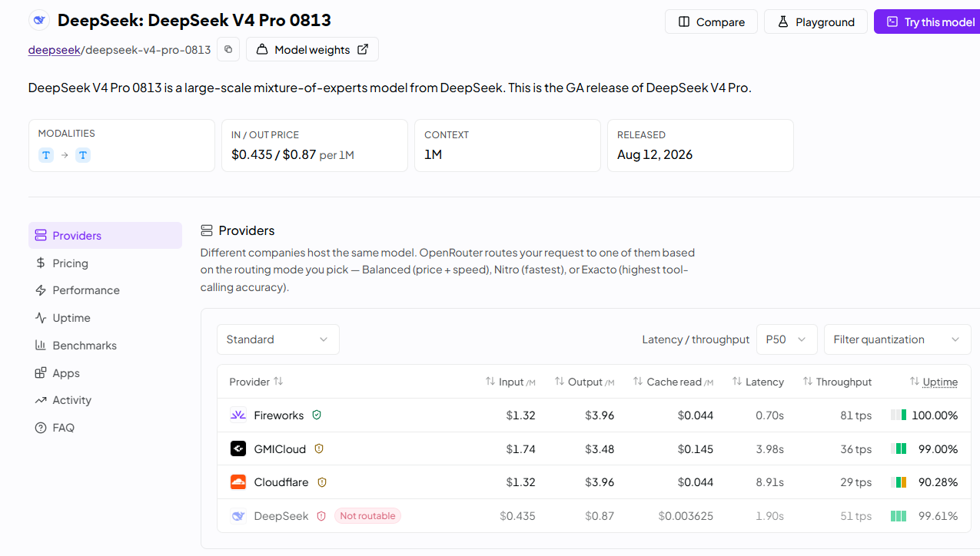Viewport: 980px width, 556px height.
Task: Click Cloudflare provider logo icon
Action: tap(238, 482)
